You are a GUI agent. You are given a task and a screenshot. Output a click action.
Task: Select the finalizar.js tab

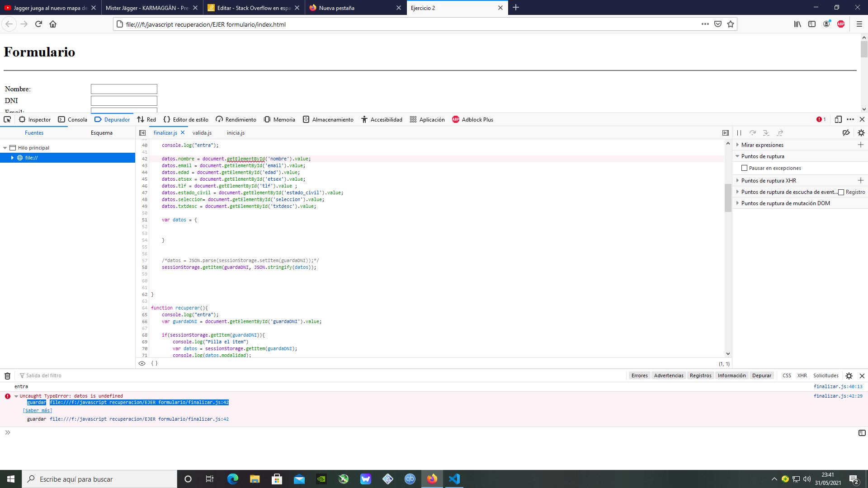click(x=165, y=133)
